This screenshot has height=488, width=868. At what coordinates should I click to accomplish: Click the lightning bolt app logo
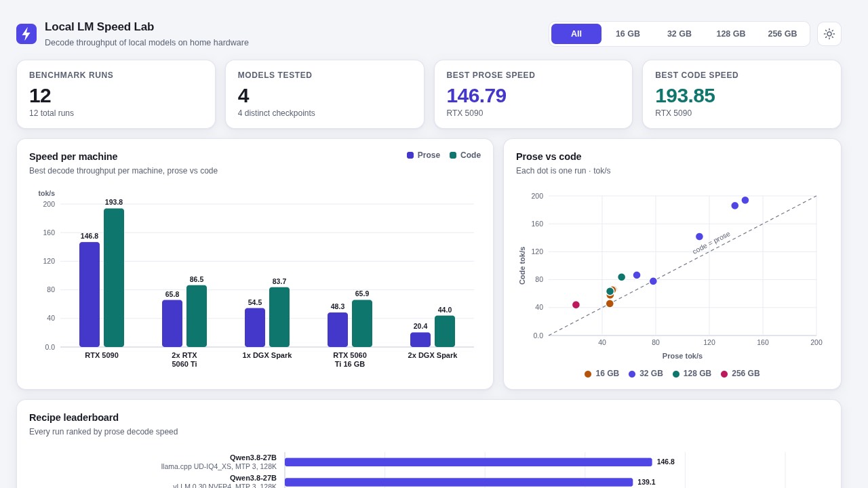click(x=26, y=34)
